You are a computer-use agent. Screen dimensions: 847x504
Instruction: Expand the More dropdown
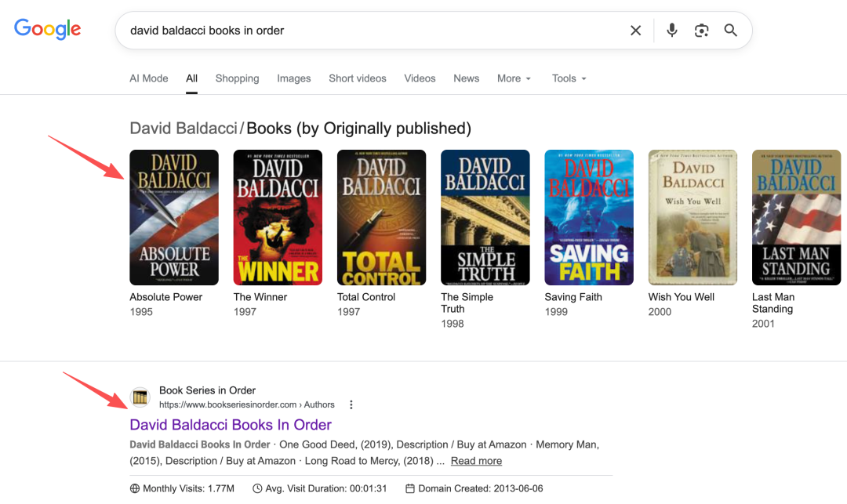(x=514, y=78)
